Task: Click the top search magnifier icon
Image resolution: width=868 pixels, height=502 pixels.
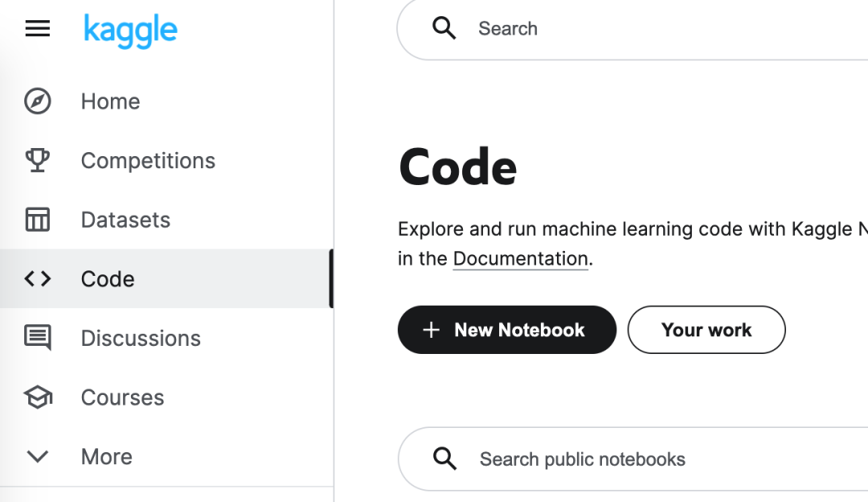Action: [444, 28]
